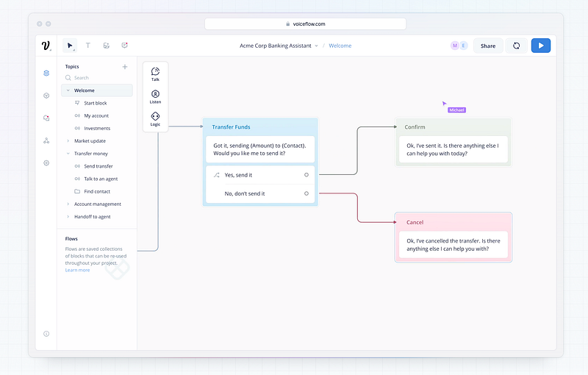This screenshot has height=375, width=588.
Task: Click the topics Search field
Action: (97, 78)
